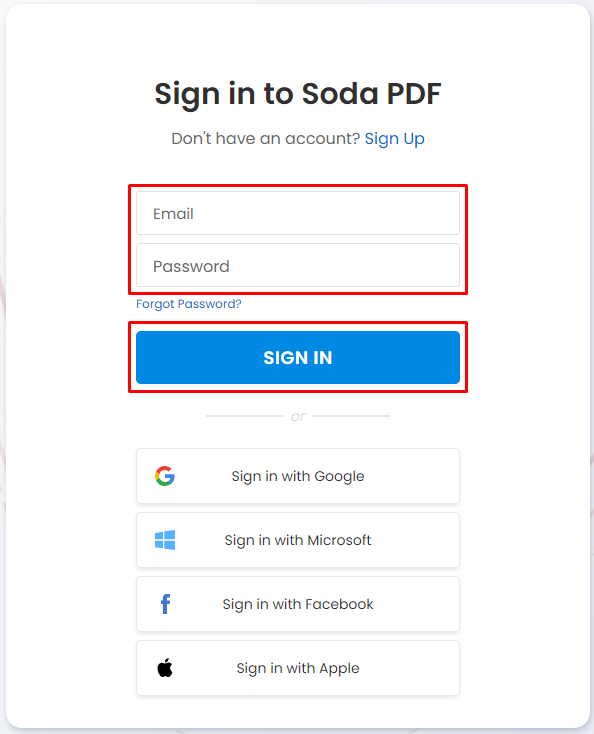Open the Forgot Password? link
The image size is (594, 734).
click(189, 304)
